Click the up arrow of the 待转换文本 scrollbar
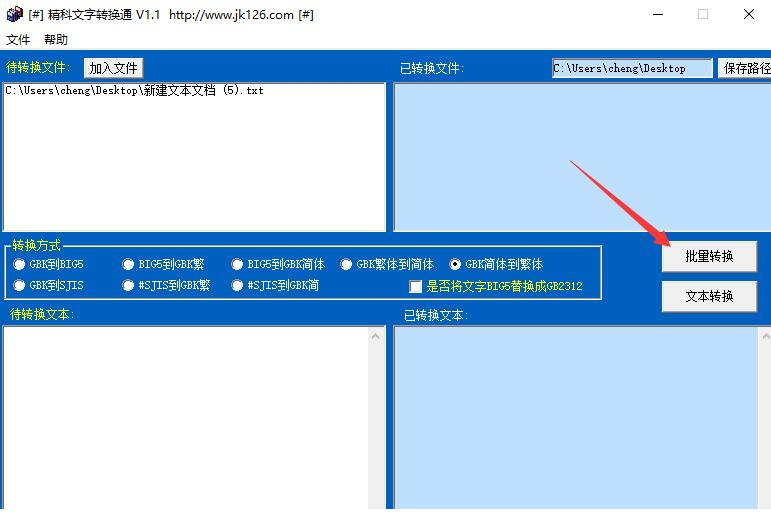 (x=376, y=336)
